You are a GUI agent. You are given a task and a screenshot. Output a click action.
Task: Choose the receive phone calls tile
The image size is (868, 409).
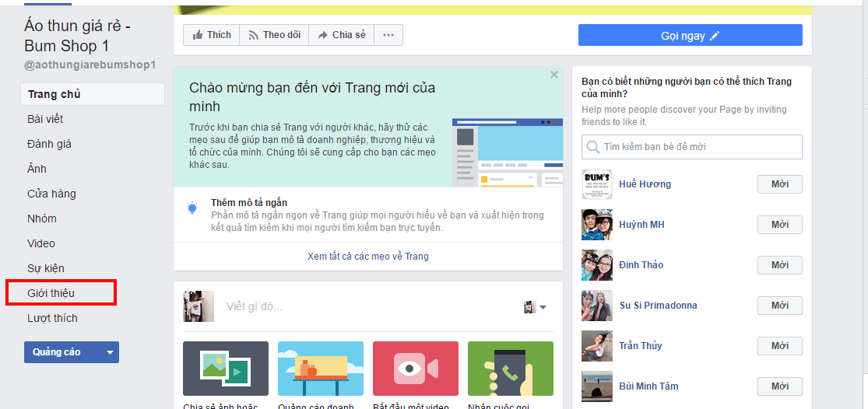click(x=511, y=369)
